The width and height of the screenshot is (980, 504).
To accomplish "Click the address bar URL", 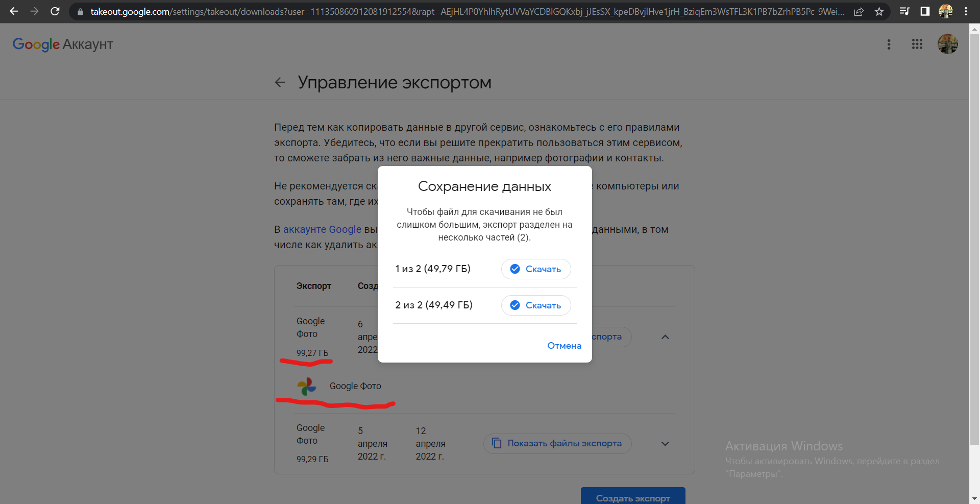I will [467, 11].
